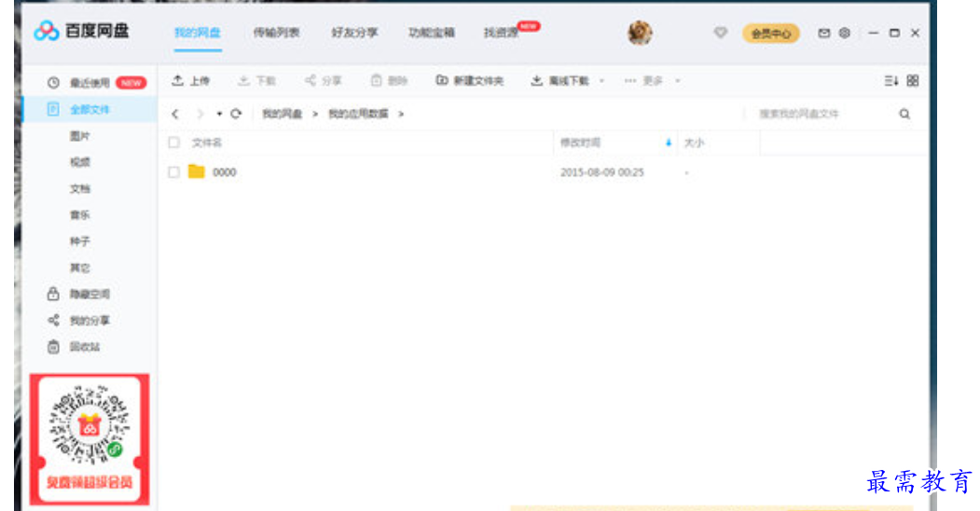Open the navigation history dropdown arrow
The height and width of the screenshot is (511, 980).
pyautogui.click(x=219, y=114)
